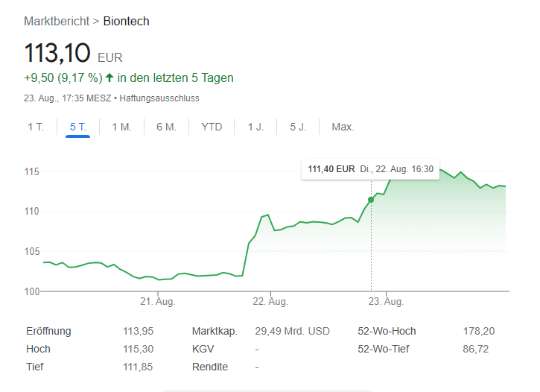Click the KGV label
Image resolution: width=540 pixels, height=392 pixels.
[203, 349]
